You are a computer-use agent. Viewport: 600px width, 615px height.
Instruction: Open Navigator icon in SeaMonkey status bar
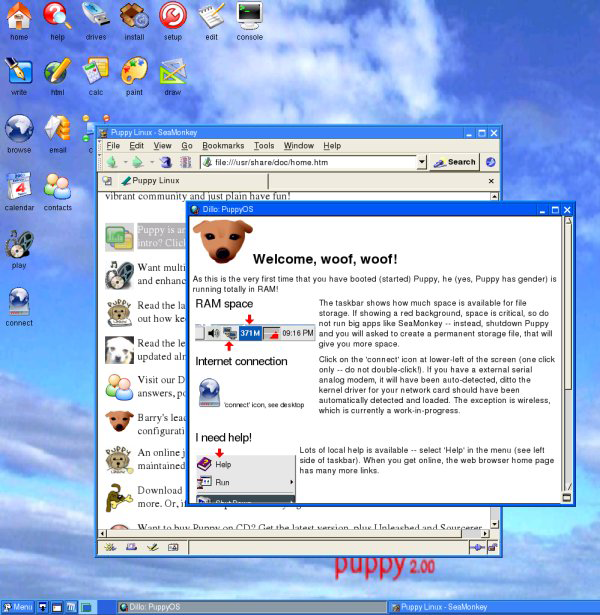pyautogui.click(x=110, y=547)
